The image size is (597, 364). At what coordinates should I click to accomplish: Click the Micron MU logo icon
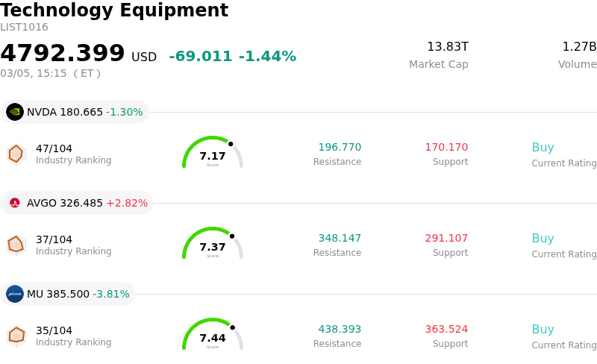pyautogui.click(x=15, y=294)
